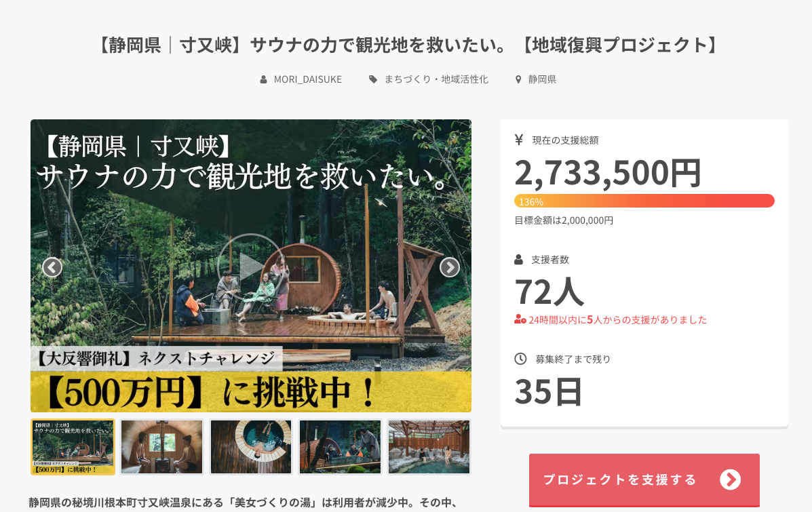Viewport: 812px width, 512px height.
Task: Click the clock icon beside 募集終了まで残り
Action: [x=520, y=359]
